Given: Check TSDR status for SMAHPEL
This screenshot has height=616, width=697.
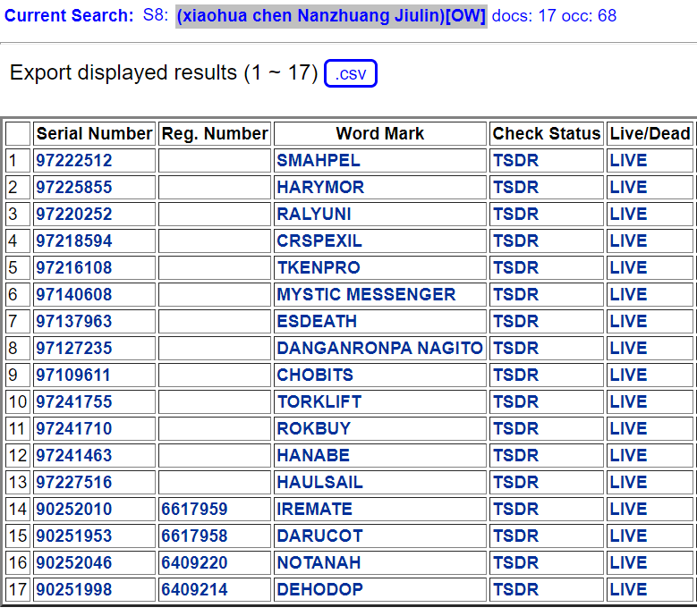Looking at the screenshot, I should point(515,160).
